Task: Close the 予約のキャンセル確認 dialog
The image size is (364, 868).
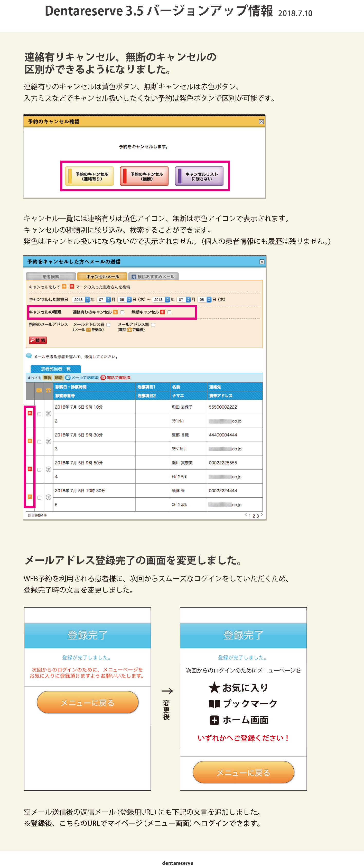Action: (x=261, y=122)
